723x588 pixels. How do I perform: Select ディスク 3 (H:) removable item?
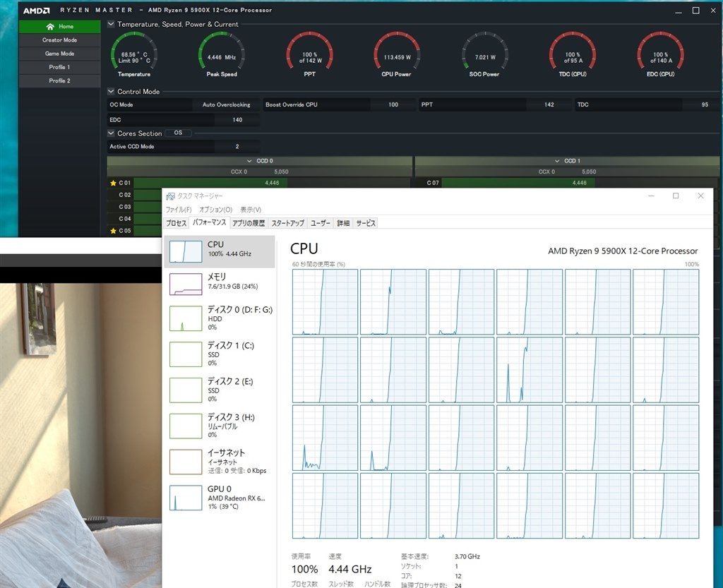[x=220, y=426]
